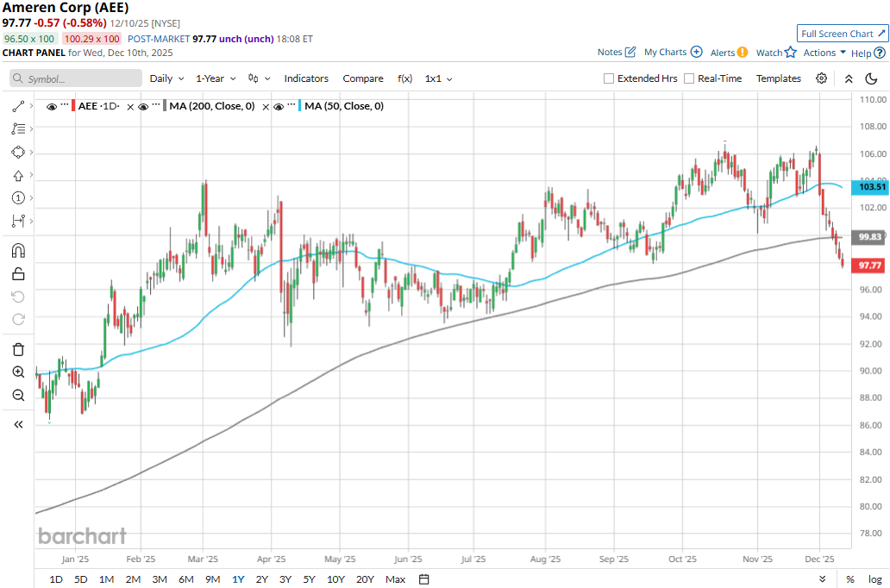Open the Indicators menu

(x=306, y=78)
